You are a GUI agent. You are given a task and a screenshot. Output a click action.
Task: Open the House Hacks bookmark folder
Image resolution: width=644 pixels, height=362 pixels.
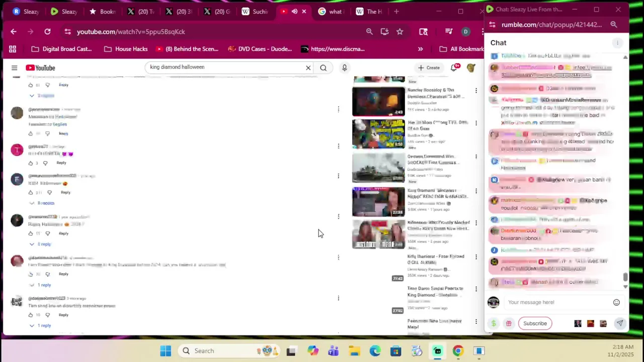(x=126, y=49)
